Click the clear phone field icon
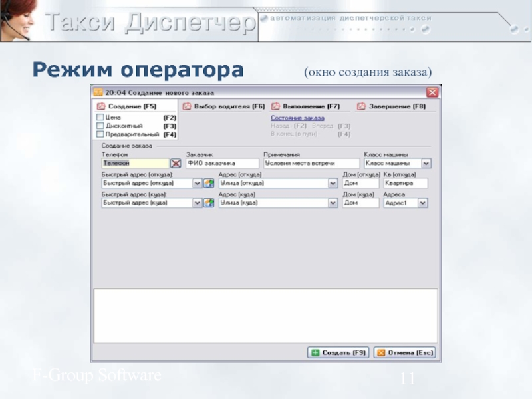 [176, 163]
